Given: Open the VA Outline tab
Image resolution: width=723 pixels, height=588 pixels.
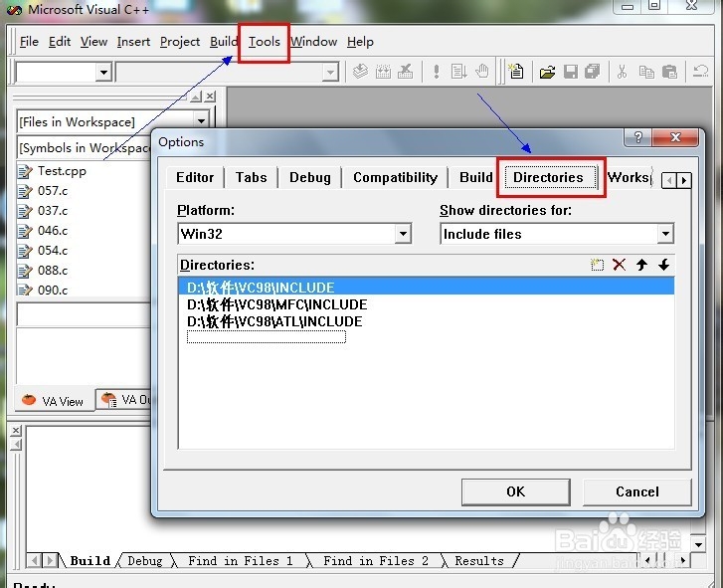Looking at the screenshot, I should (x=125, y=400).
